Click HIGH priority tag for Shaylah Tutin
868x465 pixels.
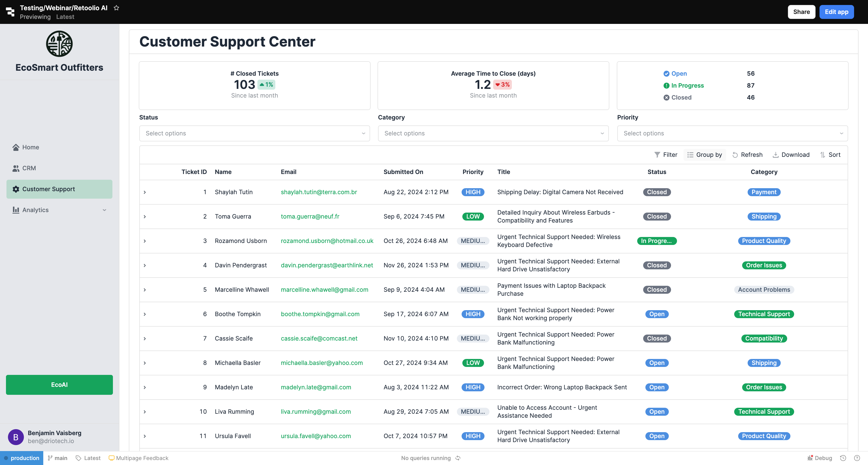pyautogui.click(x=473, y=192)
